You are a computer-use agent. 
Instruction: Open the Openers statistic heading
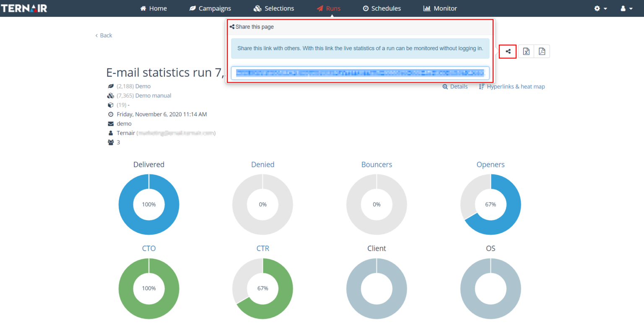click(491, 164)
